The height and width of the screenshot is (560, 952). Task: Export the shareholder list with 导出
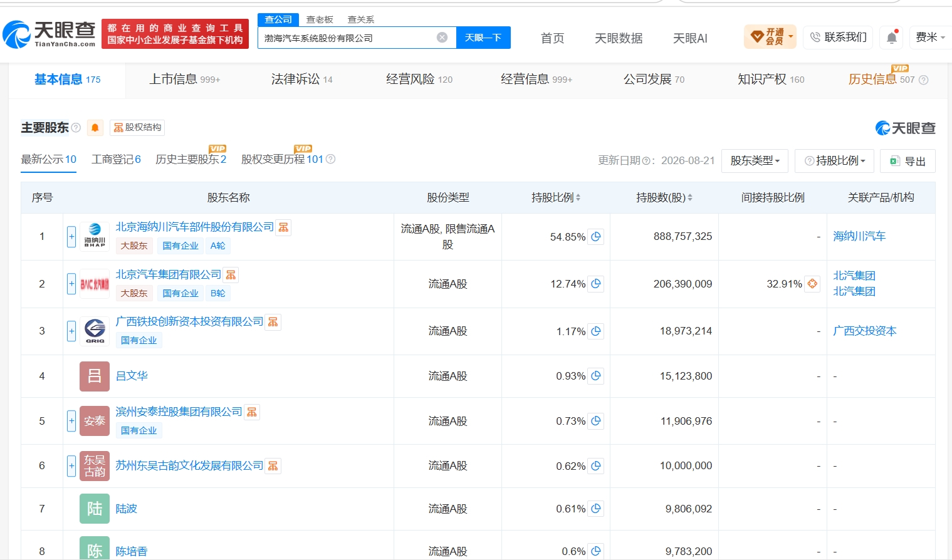908,161
